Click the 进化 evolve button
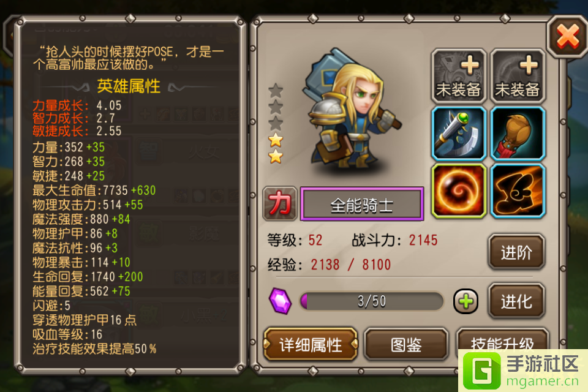The height and width of the screenshot is (392, 588). coord(516,301)
